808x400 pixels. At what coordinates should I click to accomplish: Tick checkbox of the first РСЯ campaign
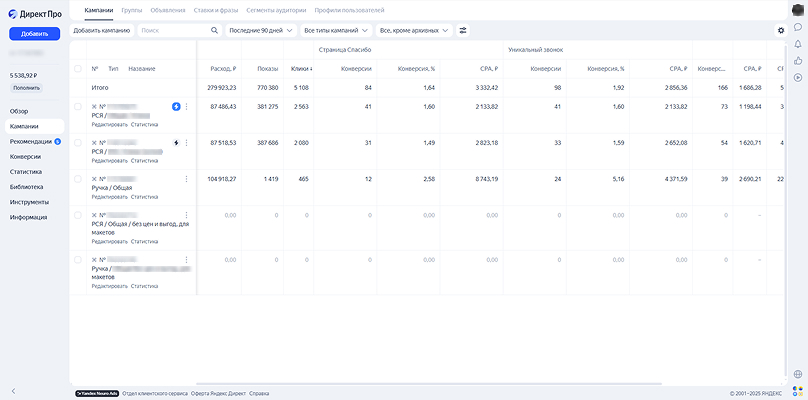click(78, 107)
